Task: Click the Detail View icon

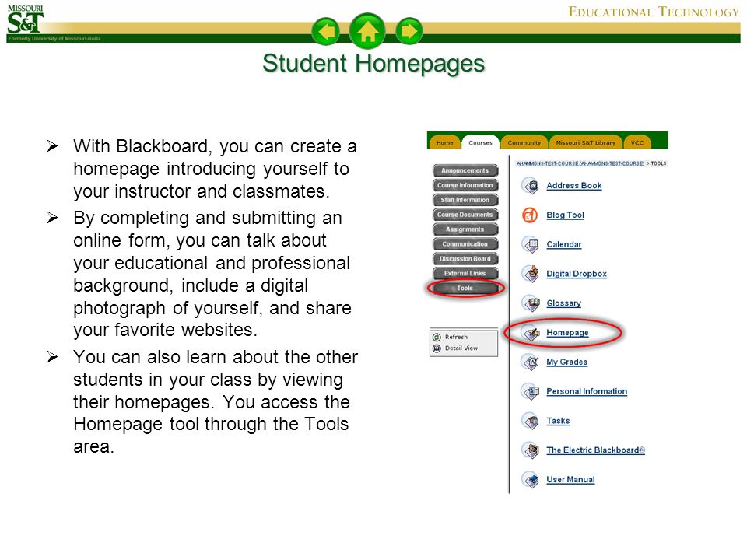Action: coord(437,348)
